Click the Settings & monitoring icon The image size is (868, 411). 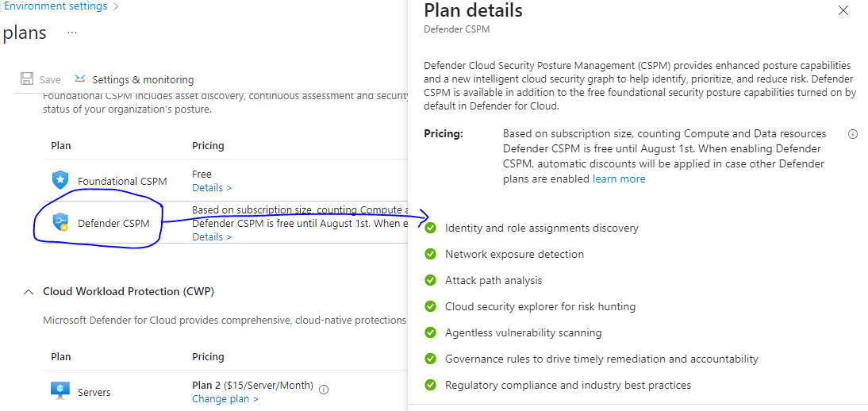pos(80,79)
